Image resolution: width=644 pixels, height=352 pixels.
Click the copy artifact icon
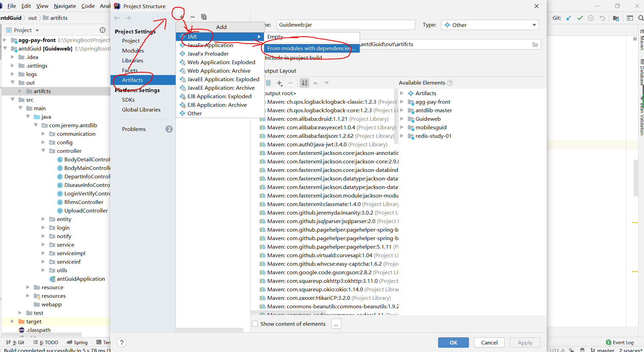(204, 17)
